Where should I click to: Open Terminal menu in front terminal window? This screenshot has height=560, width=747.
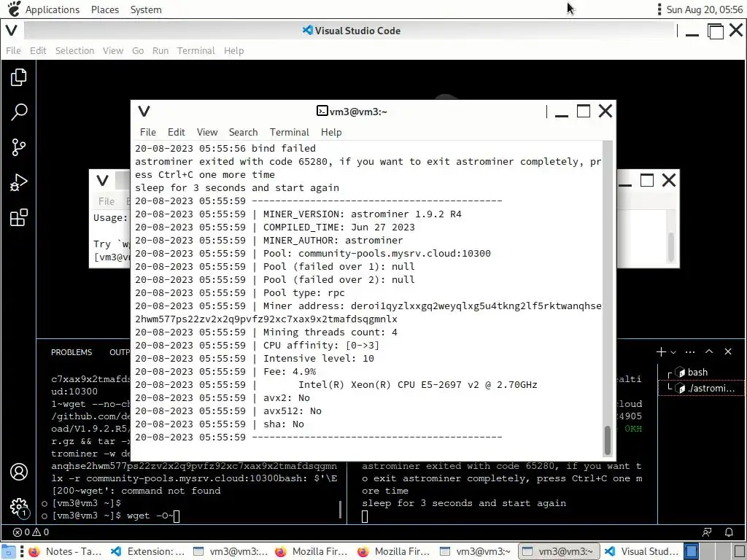[x=289, y=133]
